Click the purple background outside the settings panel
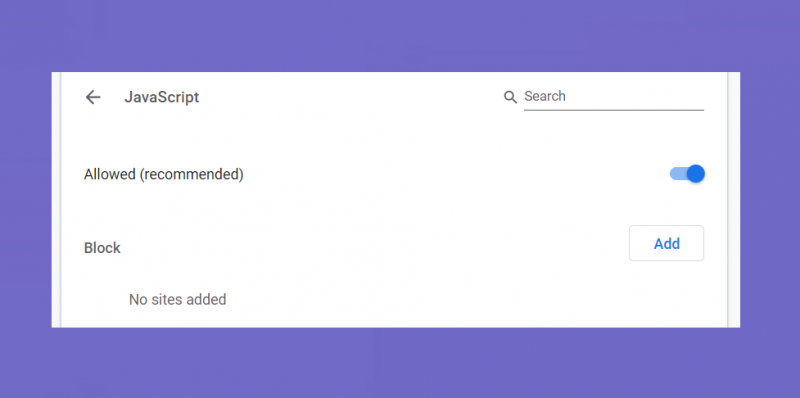This screenshot has height=398, width=800. click(400, 36)
